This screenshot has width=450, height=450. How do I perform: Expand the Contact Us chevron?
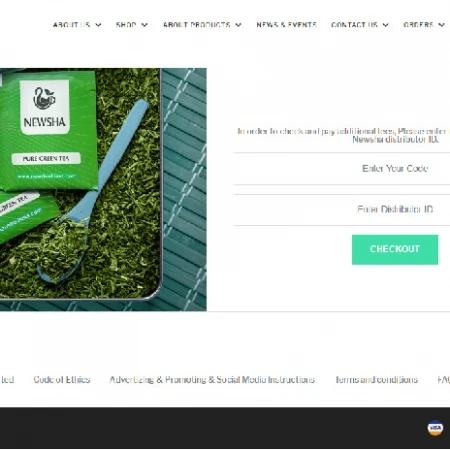tap(386, 25)
